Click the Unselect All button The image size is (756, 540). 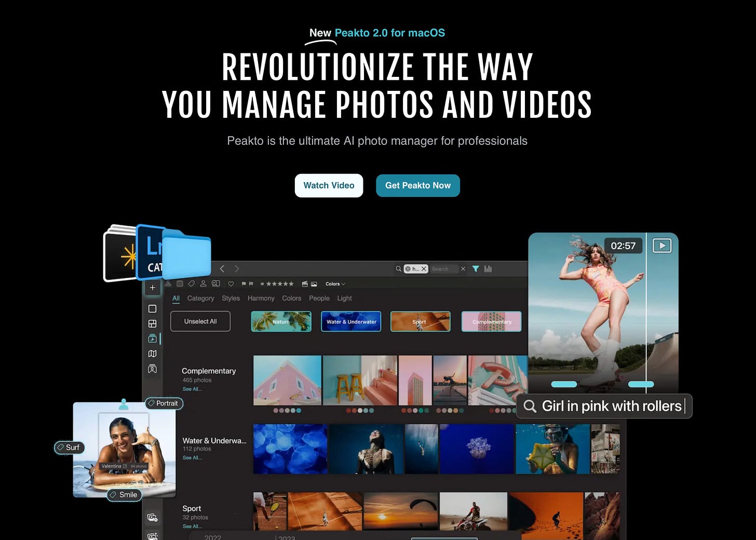click(200, 321)
